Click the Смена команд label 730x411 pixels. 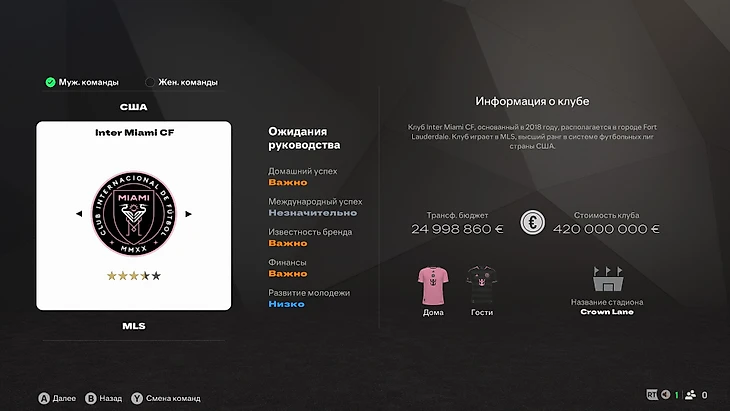(x=173, y=398)
